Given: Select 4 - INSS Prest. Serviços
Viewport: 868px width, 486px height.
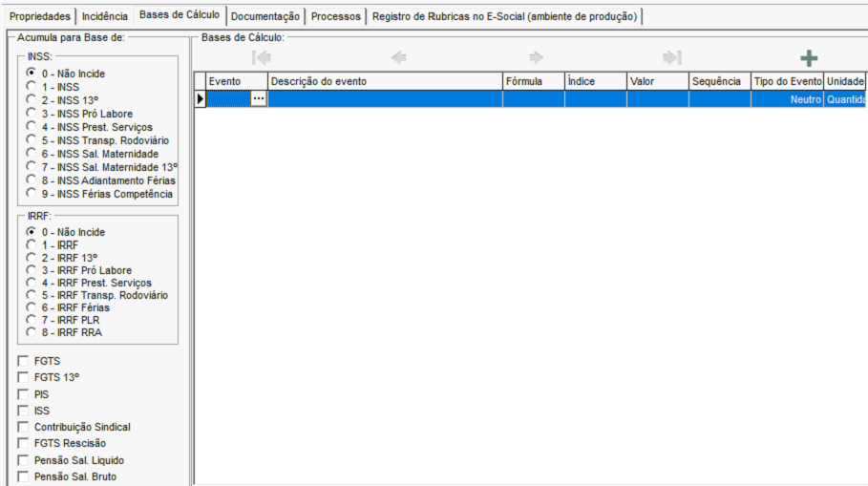Looking at the screenshot, I should [x=31, y=126].
